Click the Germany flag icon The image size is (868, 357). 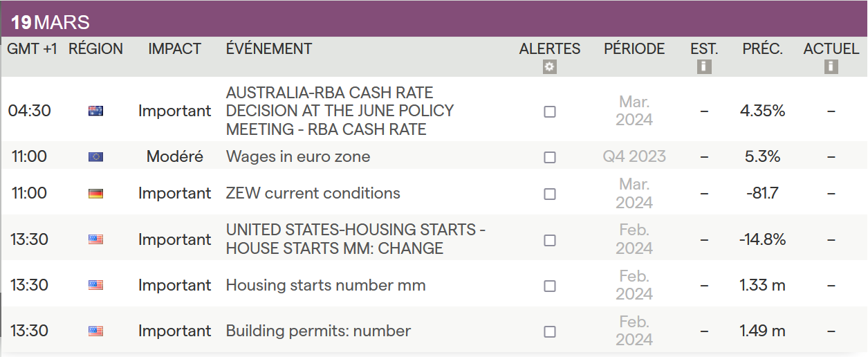pos(95,194)
